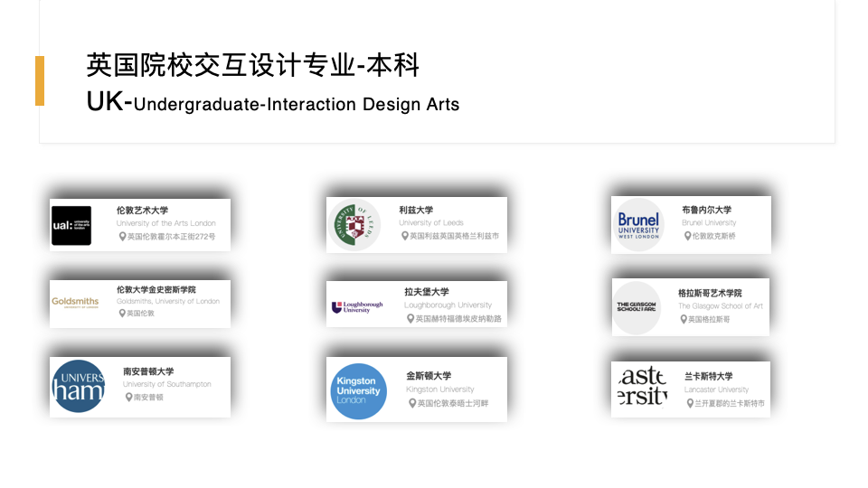The height and width of the screenshot is (488, 868).
Task: Select 兰卡斯特大学 card title
Action: coord(709,376)
